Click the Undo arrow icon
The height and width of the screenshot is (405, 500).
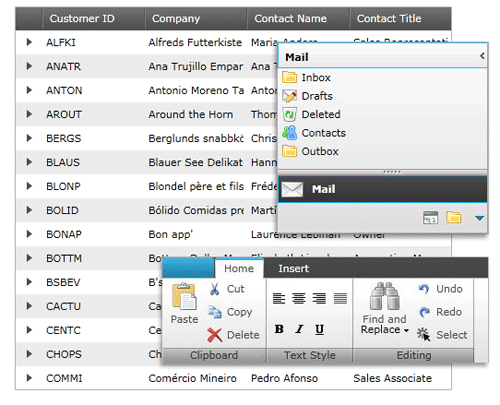point(424,289)
